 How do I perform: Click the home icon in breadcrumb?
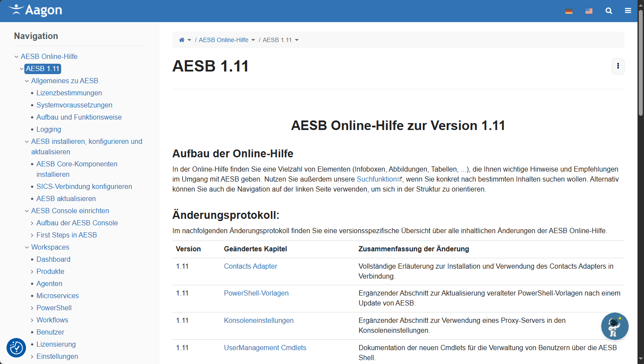[x=182, y=40]
